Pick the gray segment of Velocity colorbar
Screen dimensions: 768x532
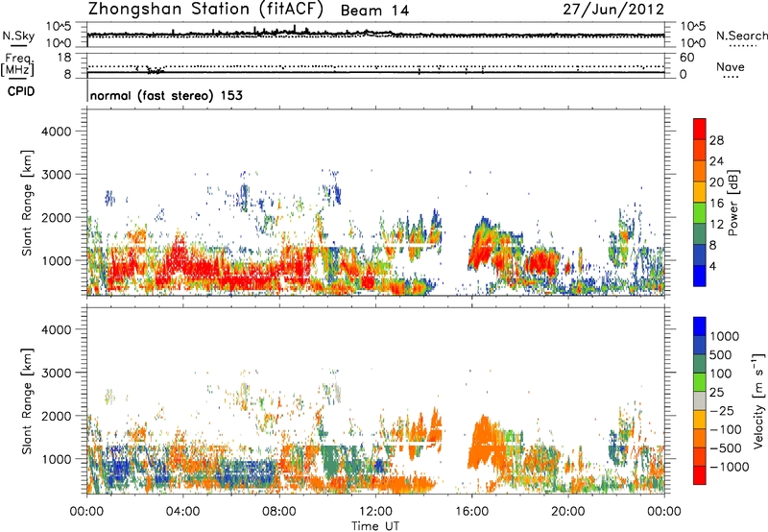point(700,401)
